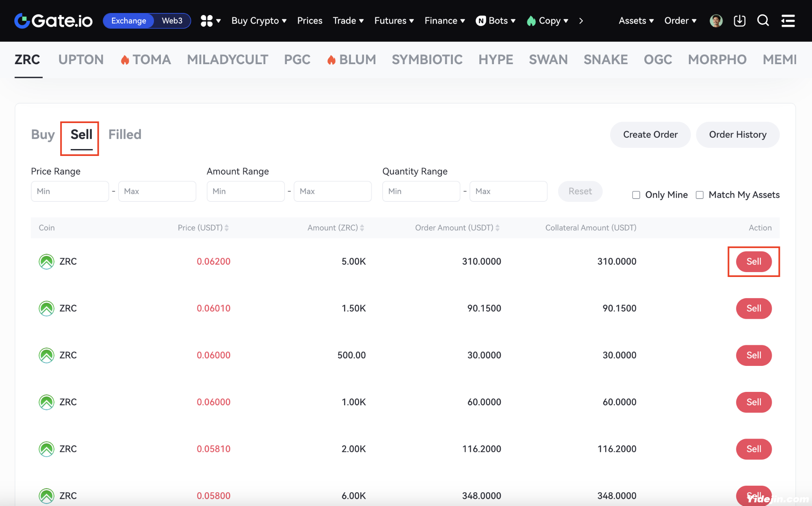812x506 pixels.
Task: Click Sell for the 0.06010 order
Action: point(754,308)
